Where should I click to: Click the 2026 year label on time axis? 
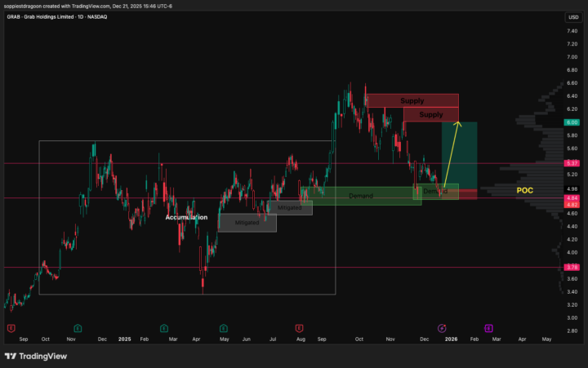point(451,338)
